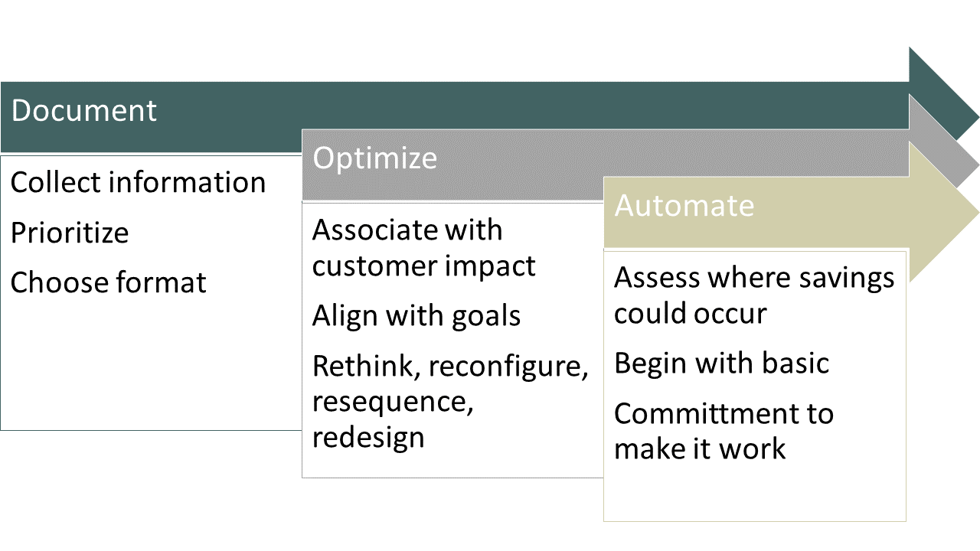Click 'Associate with customer impact' text

coord(424,247)
